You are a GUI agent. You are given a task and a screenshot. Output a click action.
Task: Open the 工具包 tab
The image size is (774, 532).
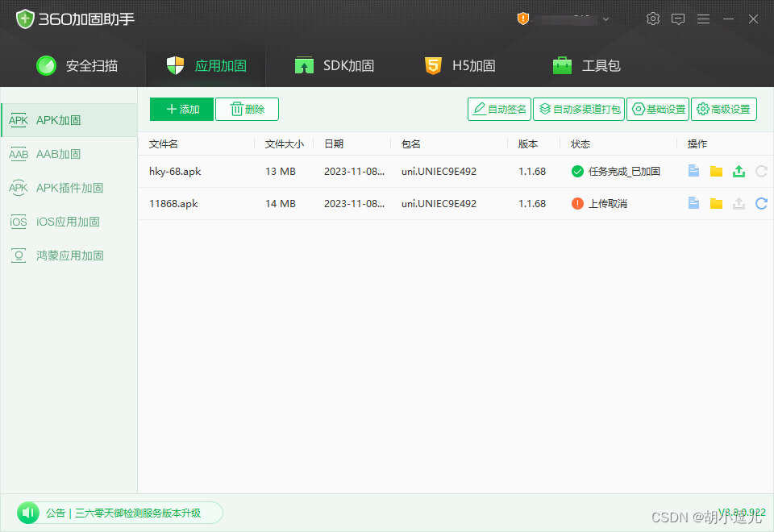[586, 65]
